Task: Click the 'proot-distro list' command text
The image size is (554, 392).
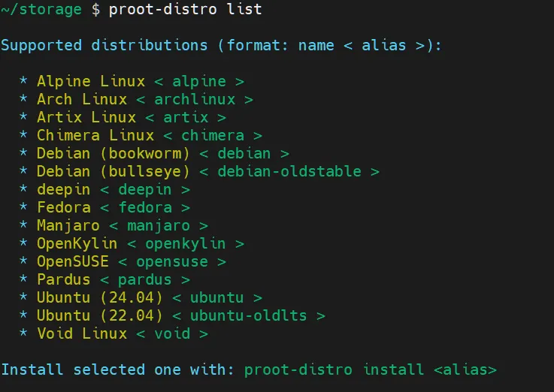Action: click(x=186, y=9)
